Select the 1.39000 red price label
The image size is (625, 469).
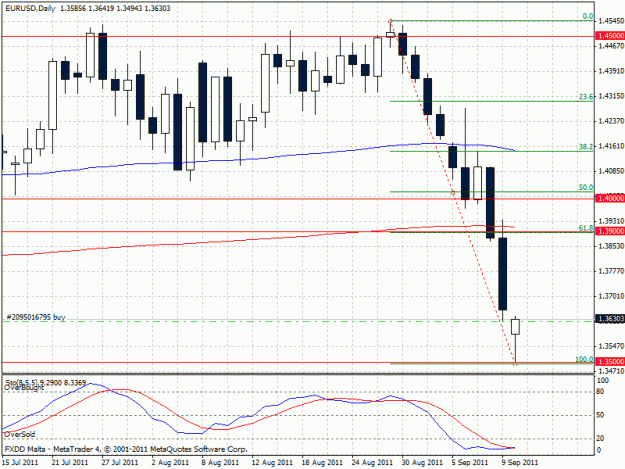point(610,231)
